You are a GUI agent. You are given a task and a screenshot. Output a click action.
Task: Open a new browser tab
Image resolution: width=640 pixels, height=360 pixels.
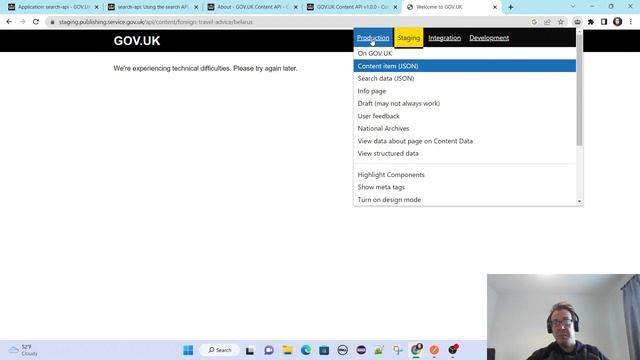[x=511, y=7]
